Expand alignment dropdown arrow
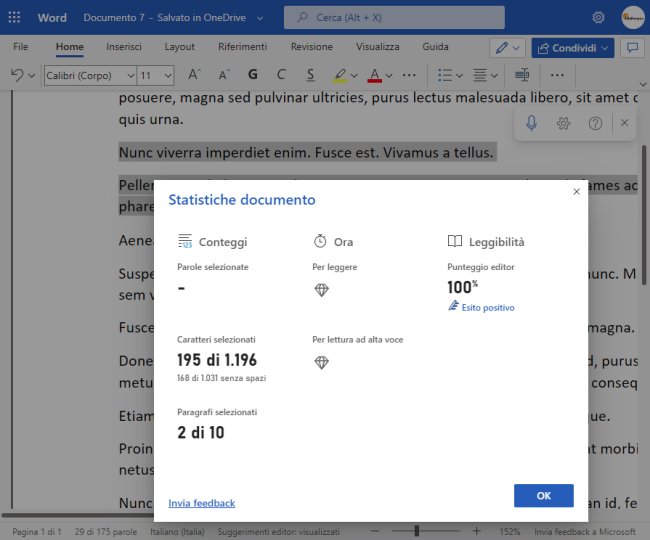Image resolution: width=650 pixels, height=540 pixels. pyautogui.click(x=494, y=76)
